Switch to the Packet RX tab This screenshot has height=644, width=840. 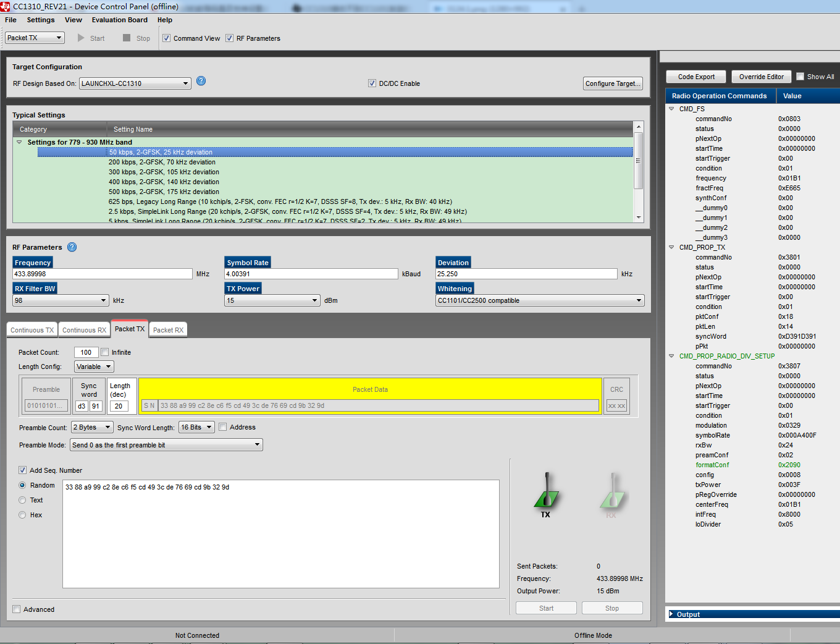(x=168, y=330)
